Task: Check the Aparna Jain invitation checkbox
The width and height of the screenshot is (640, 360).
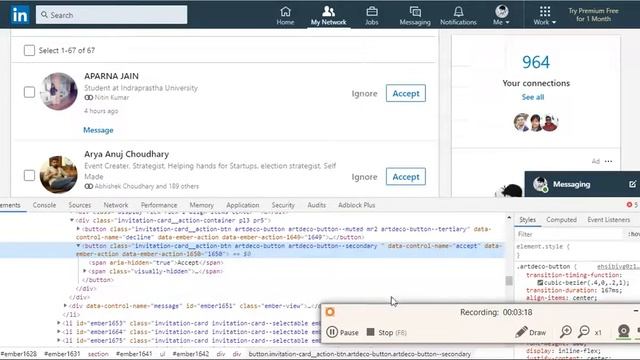Action: click(29, 92)
